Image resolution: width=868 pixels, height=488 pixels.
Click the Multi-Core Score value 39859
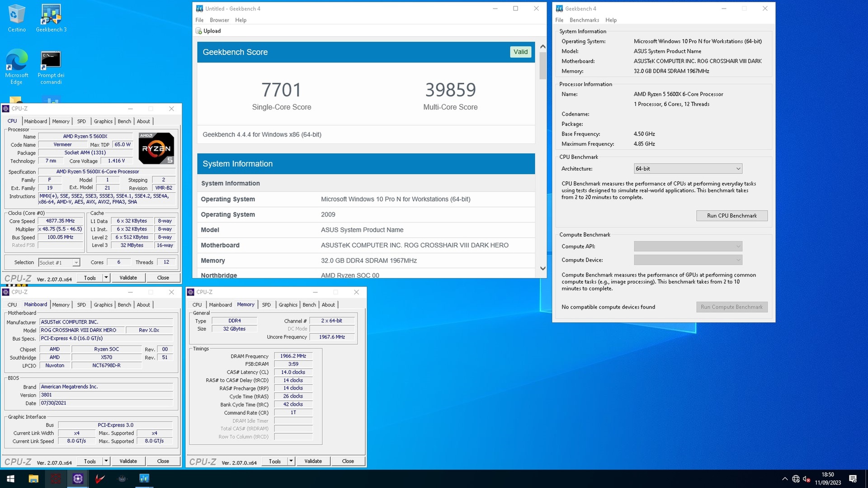click(x=450, y=90)
